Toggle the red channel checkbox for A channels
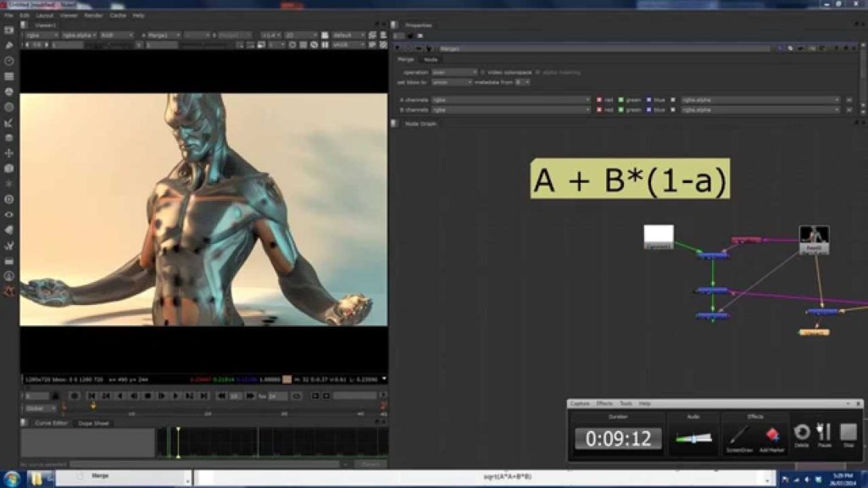The width and height of the screenshot is (868, 488). coord(600,99)
